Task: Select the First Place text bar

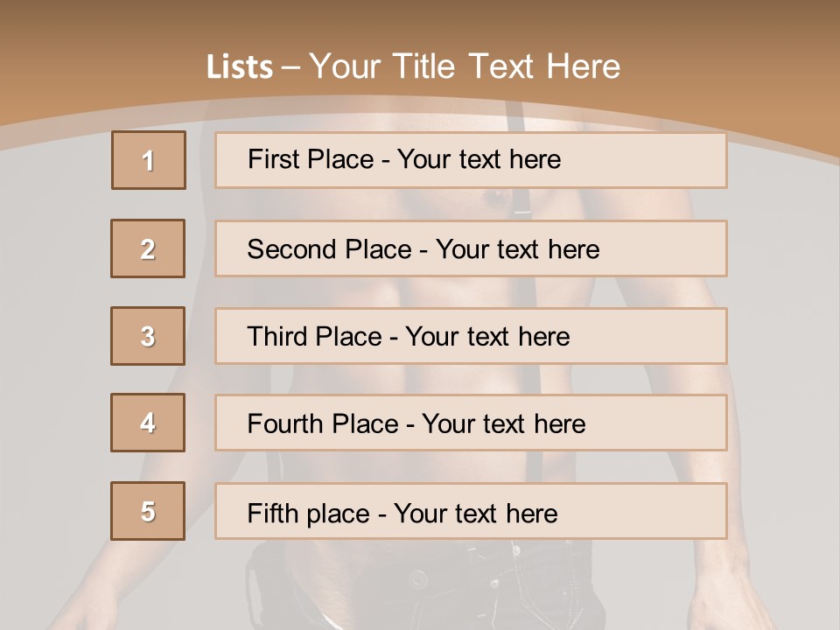Action: [471, 160]
